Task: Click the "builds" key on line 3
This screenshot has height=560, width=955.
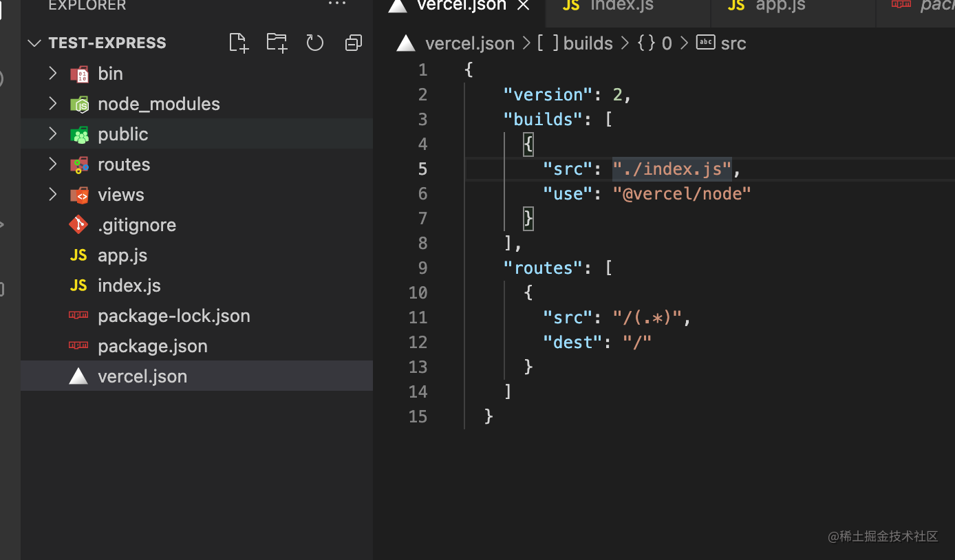Action: (543, 119)
